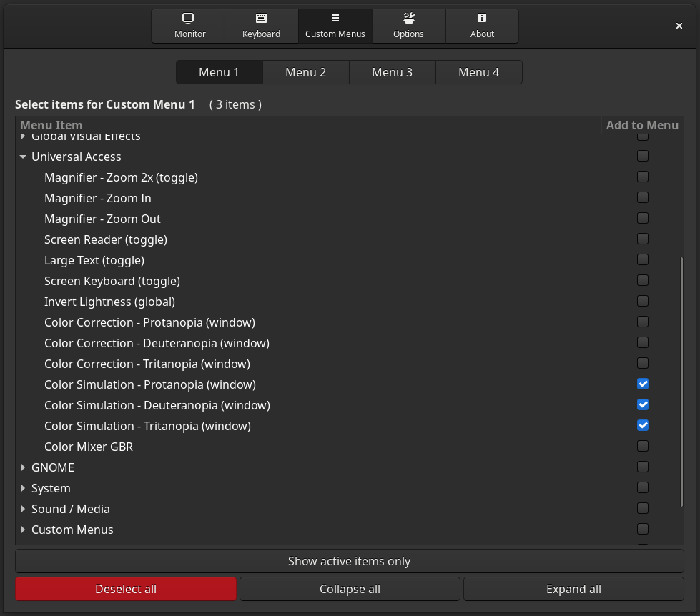Expand the Sound / Media group
The height and width of the screenshot is (616, 700).
pos(23,509)
